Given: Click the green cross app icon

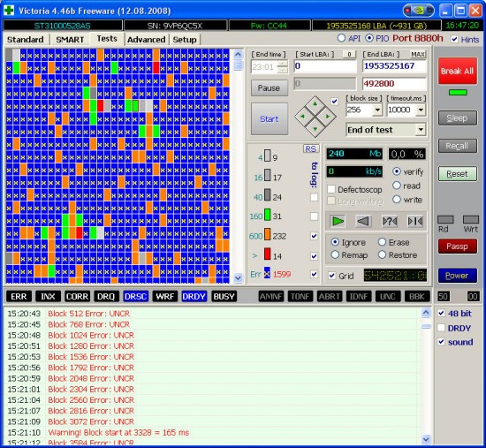Looking at the screenshot, I should pyautogui.click(x=9, y=11).
